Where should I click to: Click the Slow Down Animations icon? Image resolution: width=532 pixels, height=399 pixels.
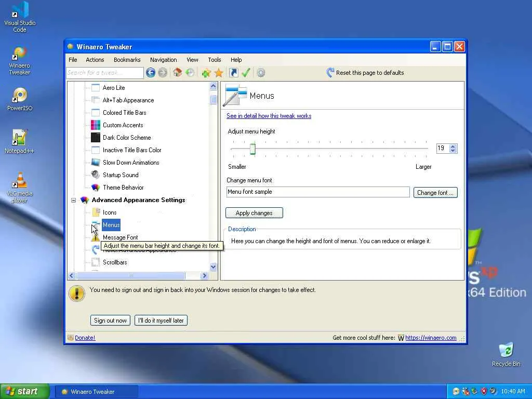96,162
